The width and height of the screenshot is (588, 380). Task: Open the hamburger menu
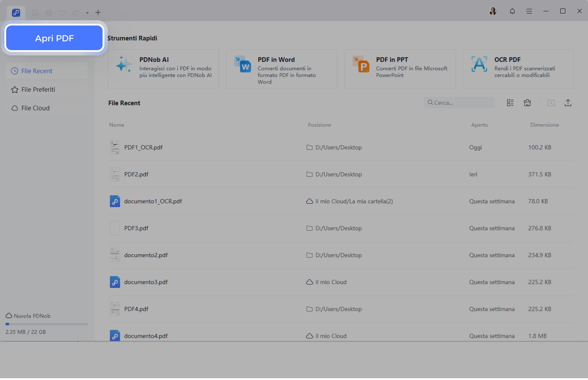click(x=529, y=11)
